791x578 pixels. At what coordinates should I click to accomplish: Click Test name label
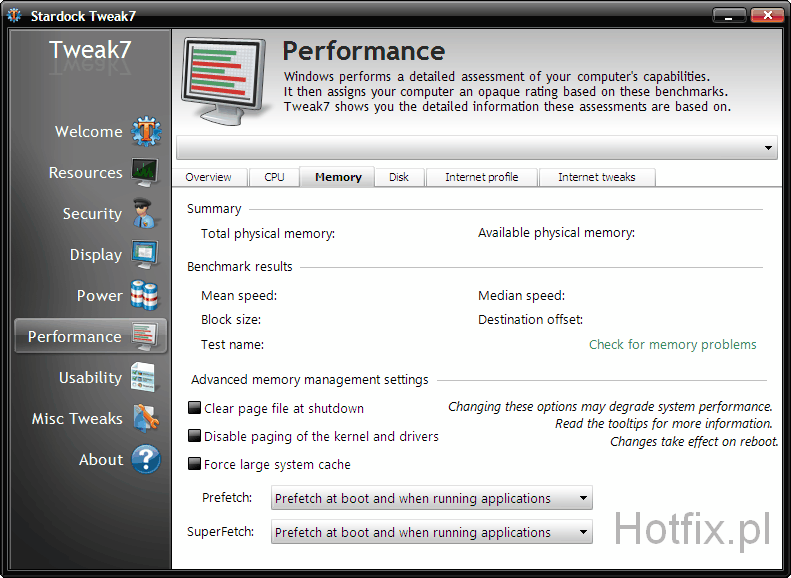click(233, 344)
